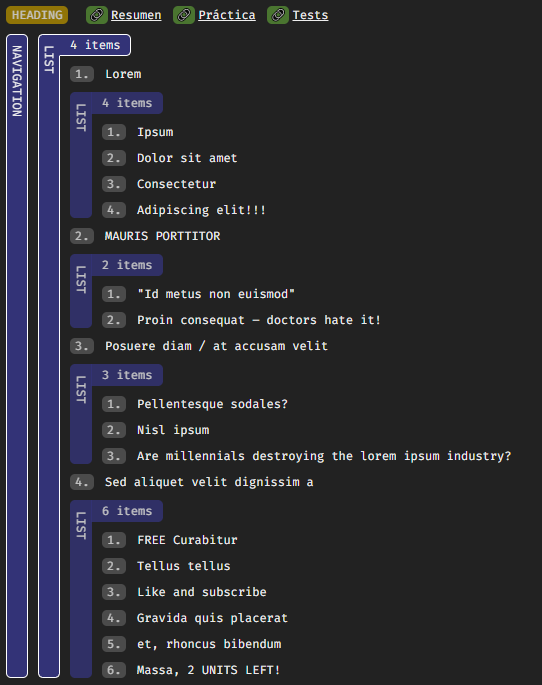
Task: Click the link icon beside Práctica
Action: [184, 15]
